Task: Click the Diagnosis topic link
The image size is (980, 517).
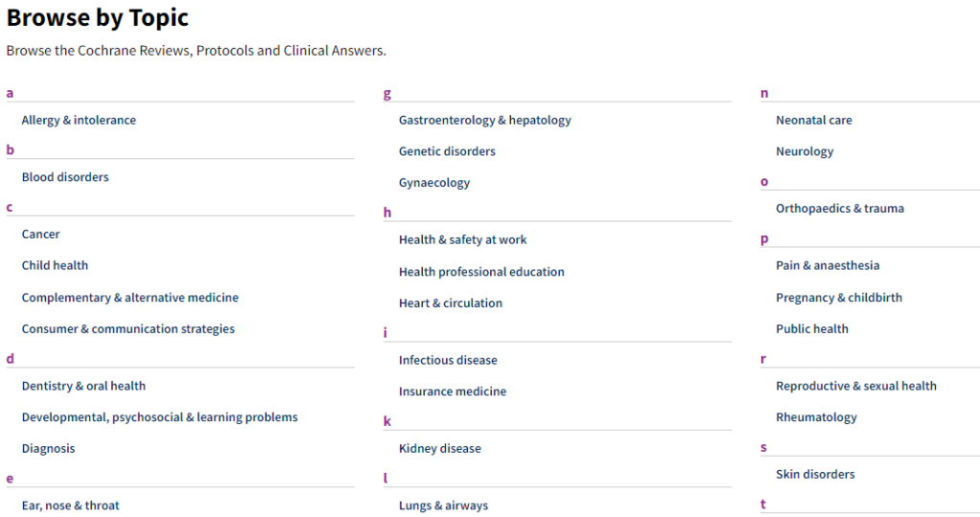Action: tap(48, 449)
